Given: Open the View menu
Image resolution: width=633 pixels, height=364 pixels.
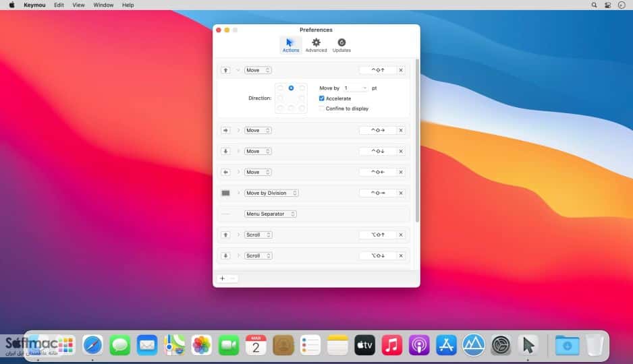Looking at the screenshot, I should [78, 5].
